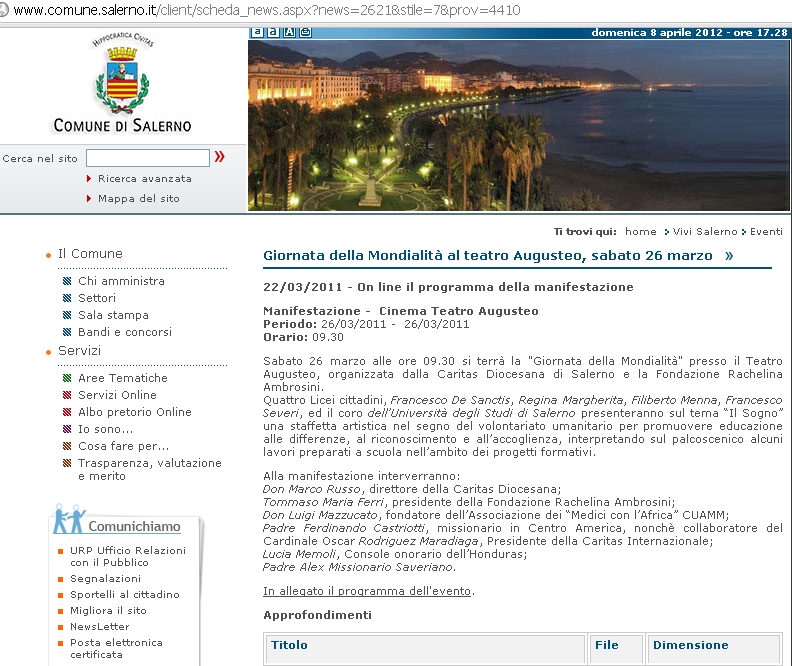This screenshot has height=666, width=792.
Task: Select 'Bandi e concorsi' menu item
Action: [124, 332]
